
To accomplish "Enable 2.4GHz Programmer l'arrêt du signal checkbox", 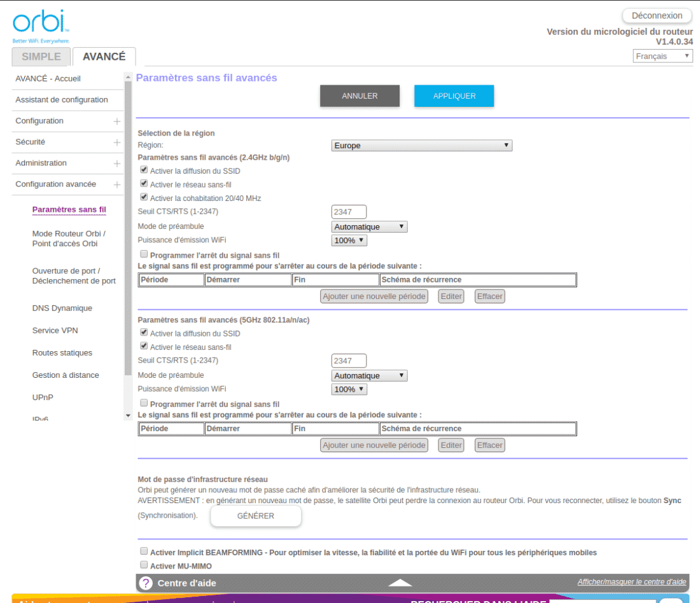I will (x=144, y=254).
